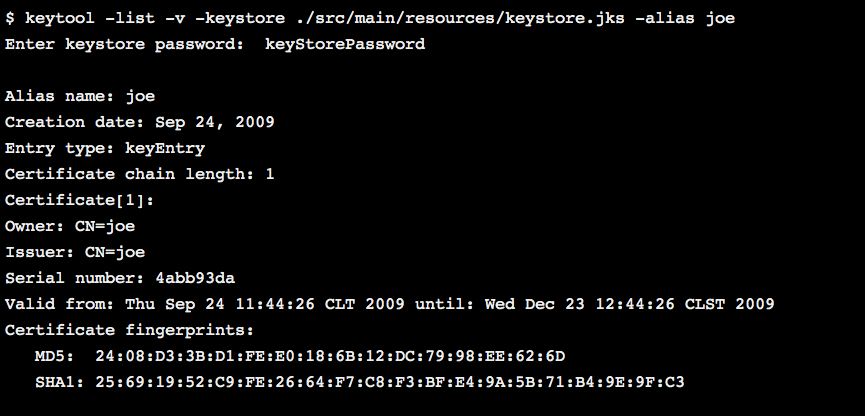Image resolution: width=865 pixels, height=416 pixels.
Task: Click the creation date Sep 24, 2009
Action: pos(214,122)
